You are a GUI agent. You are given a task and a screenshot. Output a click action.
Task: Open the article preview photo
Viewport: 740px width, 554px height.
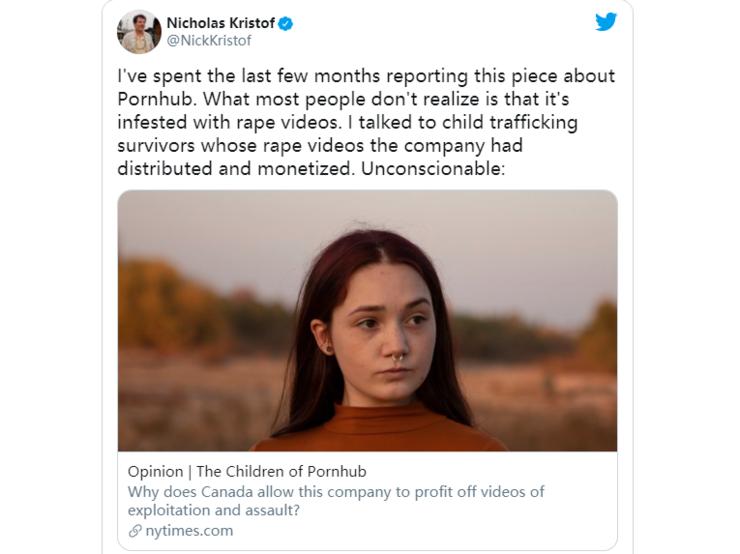[367, 320]
